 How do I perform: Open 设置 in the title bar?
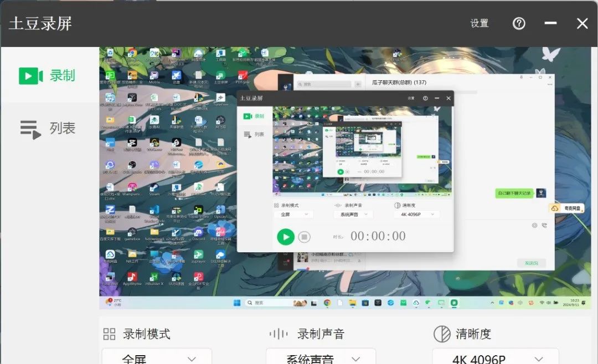pyautogui.click(x=480, y=23)
